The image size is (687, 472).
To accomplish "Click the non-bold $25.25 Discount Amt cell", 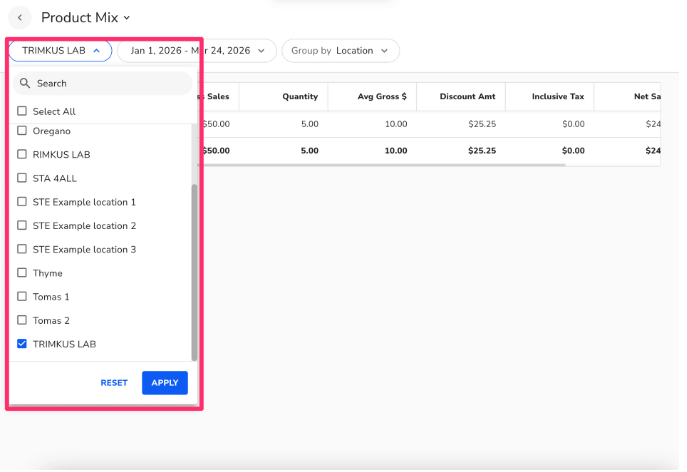I will [x=482, y=124].
